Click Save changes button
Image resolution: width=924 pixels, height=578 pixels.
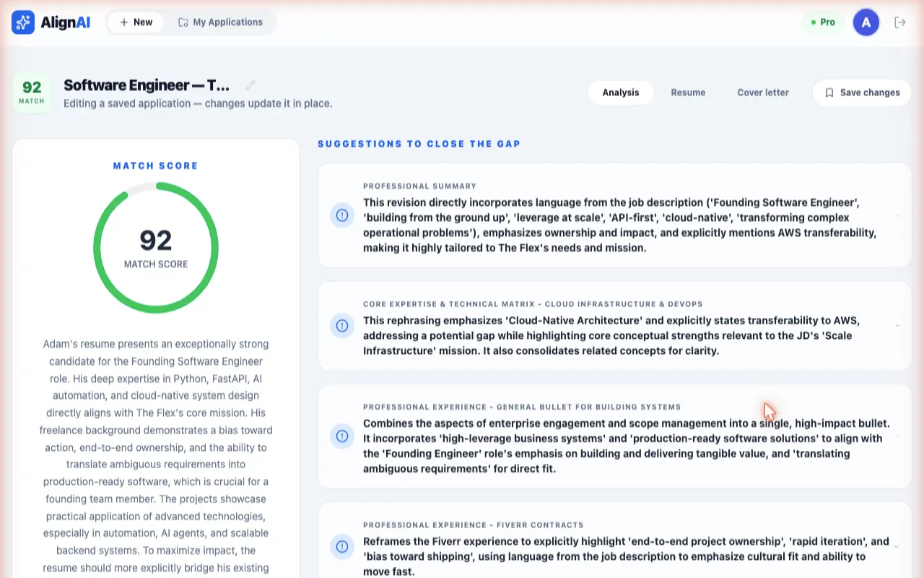click(862, 92)
